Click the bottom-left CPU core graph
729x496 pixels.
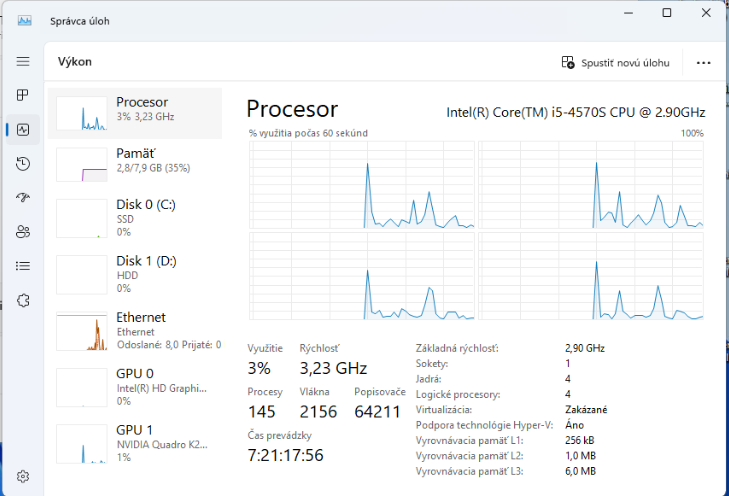[x=362, y=276]
